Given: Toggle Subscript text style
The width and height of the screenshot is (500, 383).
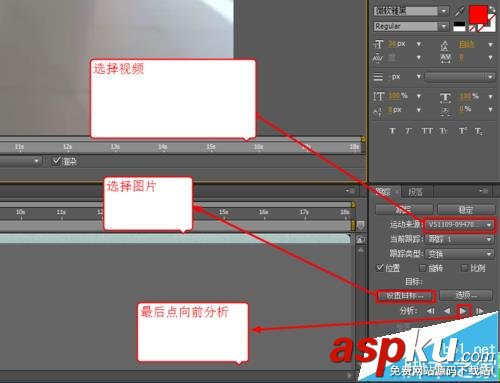Looking at the screenshot, I should (479, 132).
